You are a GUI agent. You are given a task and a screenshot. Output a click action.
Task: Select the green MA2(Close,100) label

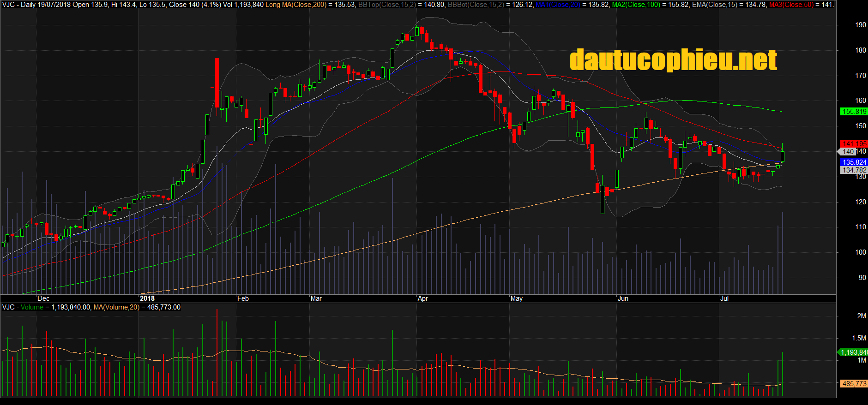pyautogui.click(x=637, y=5)
